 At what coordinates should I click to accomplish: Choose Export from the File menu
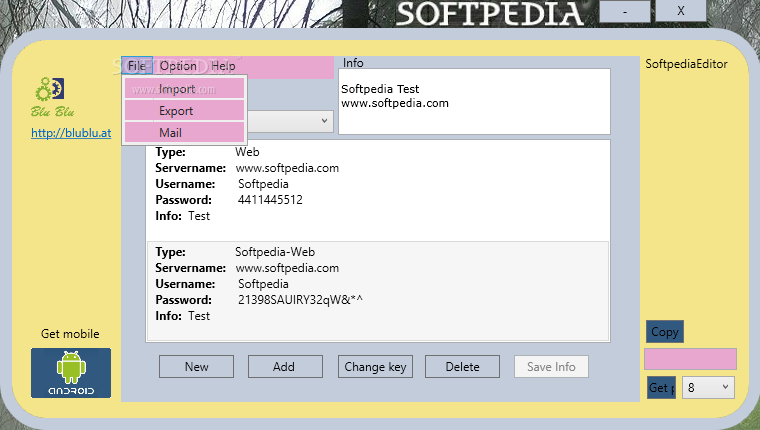click(184, 111)
